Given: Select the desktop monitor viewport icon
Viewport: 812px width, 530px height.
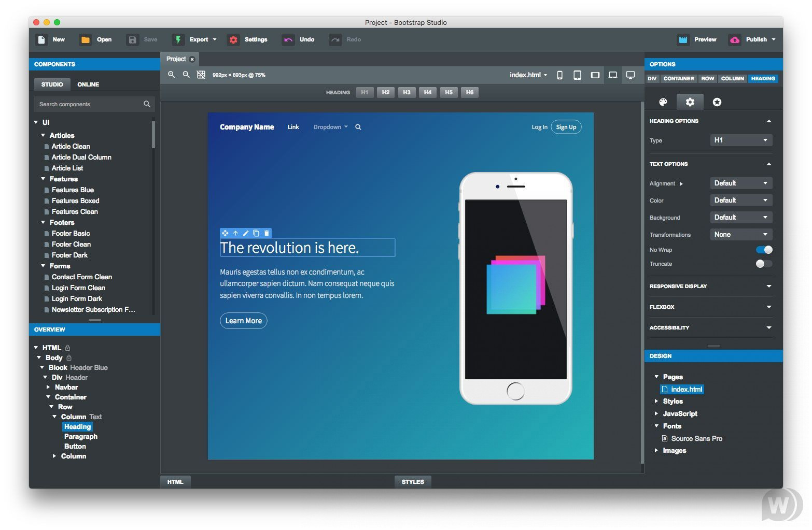Looking at the screenshot, I should 630,75.
